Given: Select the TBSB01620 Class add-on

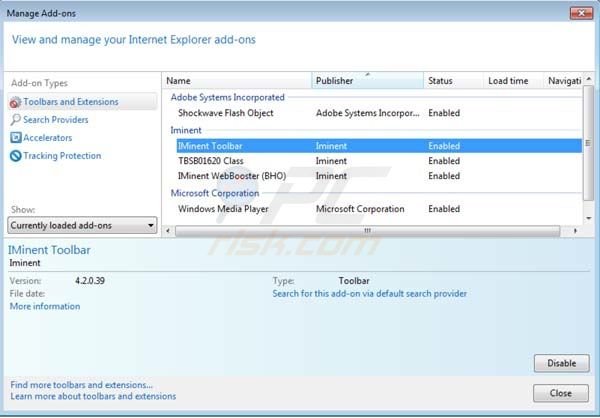Looking at the screenshot, I should [379, 161].
